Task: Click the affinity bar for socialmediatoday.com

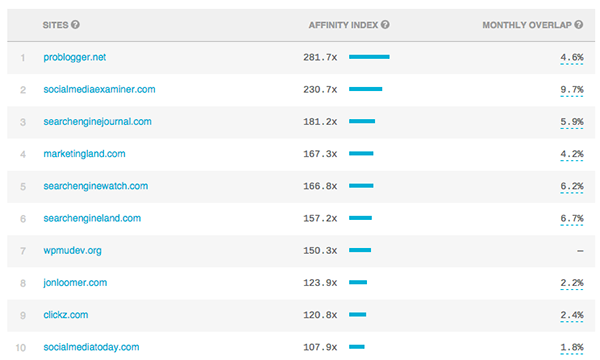Action: pyautogui.click(x=357, y=347)
